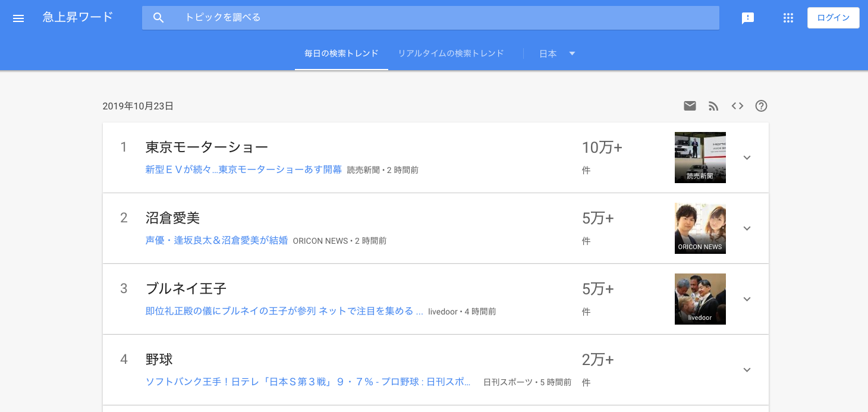Image resolution: width=868 pixels, height=412 pixels.
Task: Switch to 毎日の検索トレンド tab
Action: tap(341, 54)
